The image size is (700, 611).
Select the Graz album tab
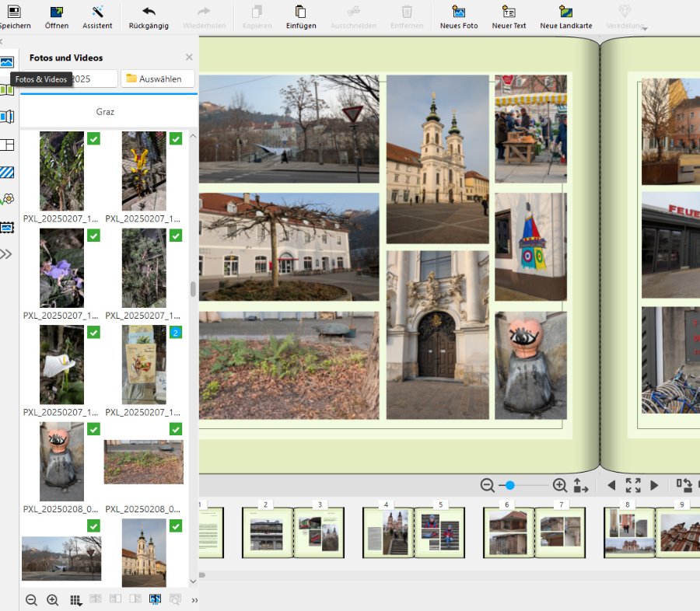106,112
